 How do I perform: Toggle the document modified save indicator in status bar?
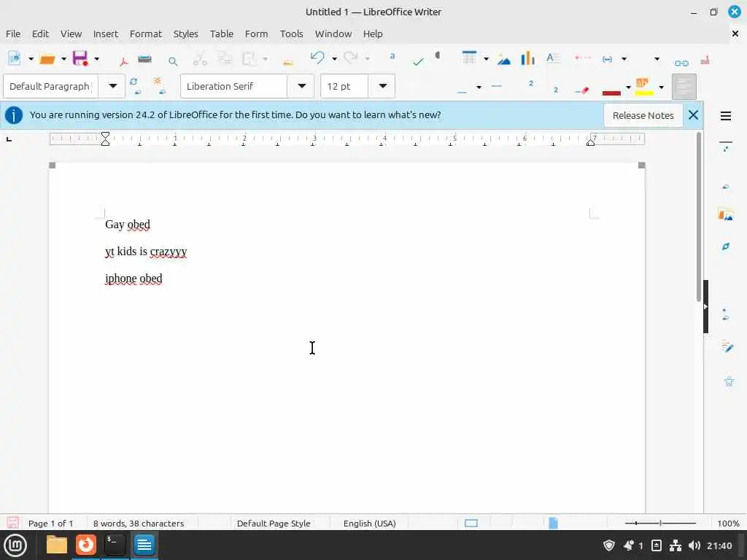(12, 523)
